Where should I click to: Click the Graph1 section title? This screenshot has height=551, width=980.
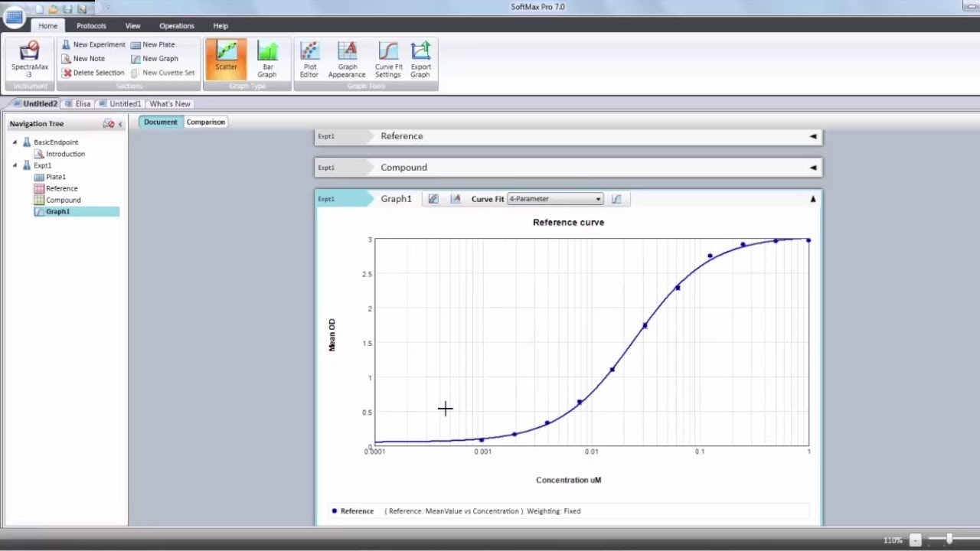click(x=397, y=199)
